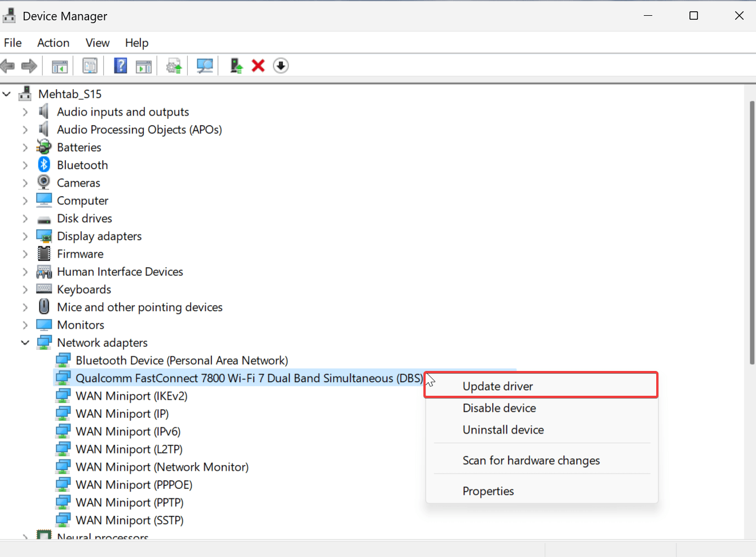Click the Audio inputs and outputs speaker icon
The height and width of the screenshot is (557, 756).
pos(43,112)
